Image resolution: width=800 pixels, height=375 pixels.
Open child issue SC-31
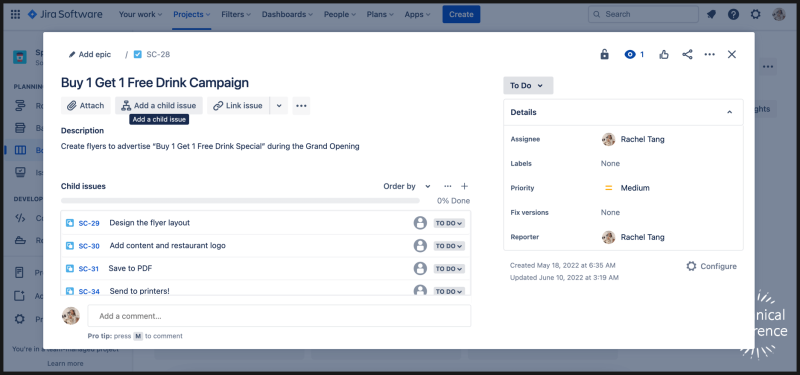coord(89,268)
